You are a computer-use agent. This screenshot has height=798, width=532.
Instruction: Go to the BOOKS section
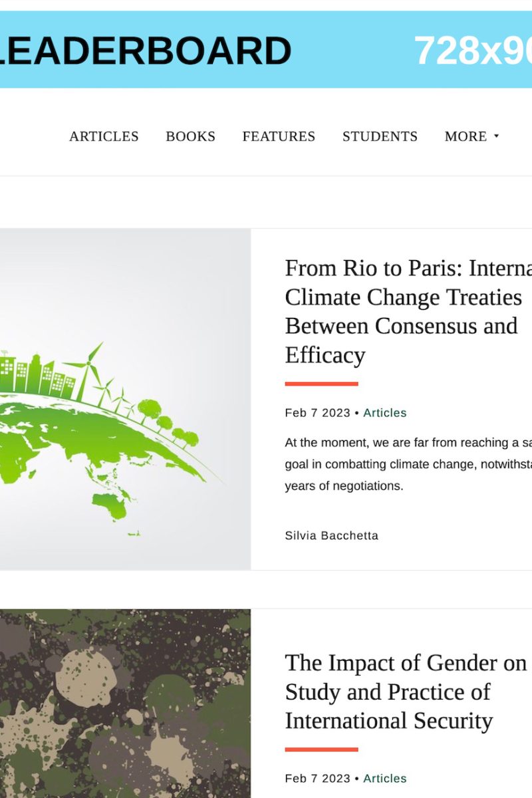pyautogui.click(x=190, y=136)
